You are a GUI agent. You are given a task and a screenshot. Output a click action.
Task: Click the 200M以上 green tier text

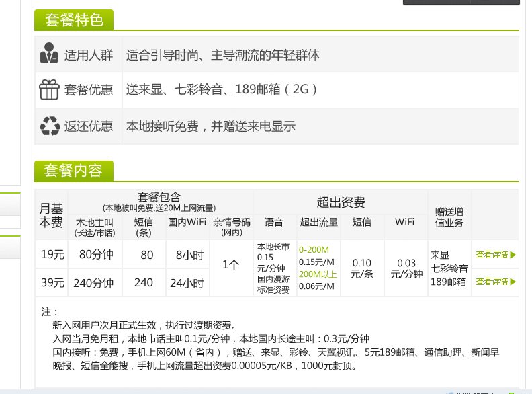pyautogui.click(x=318, y=274)
